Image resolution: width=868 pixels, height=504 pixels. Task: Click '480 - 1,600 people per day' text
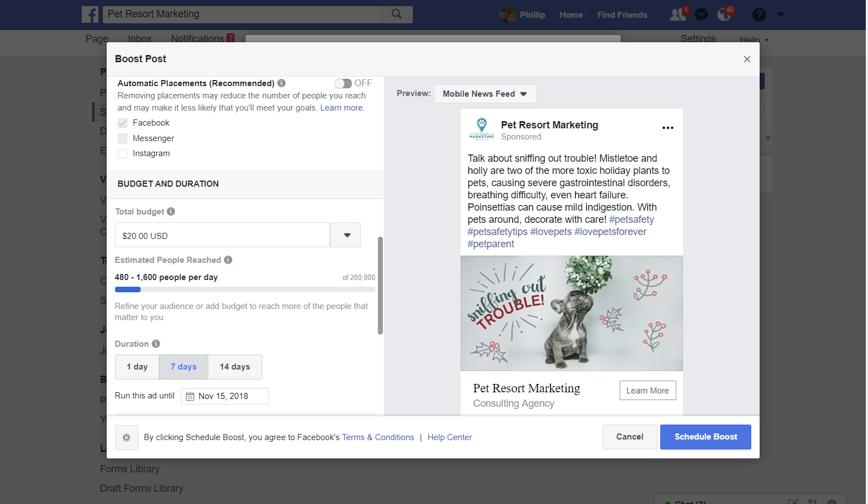[166, 277]
